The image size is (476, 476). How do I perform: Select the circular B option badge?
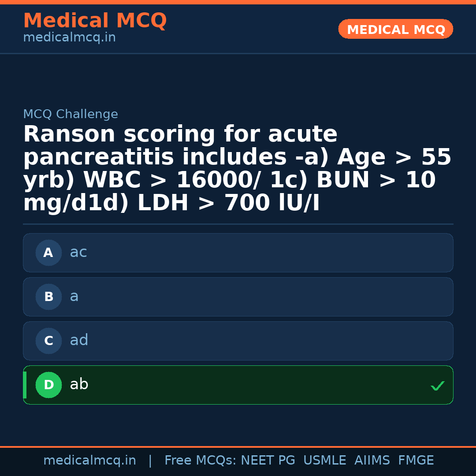(48, 297)
